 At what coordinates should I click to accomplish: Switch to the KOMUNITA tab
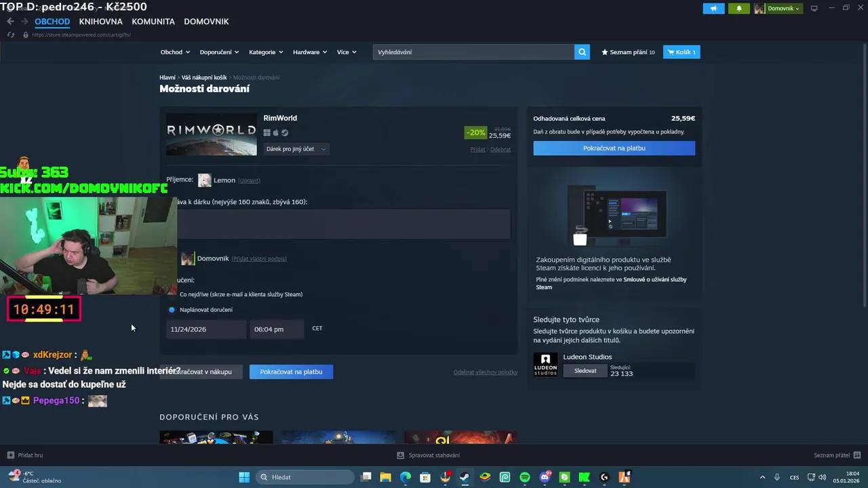pos(153,22)
